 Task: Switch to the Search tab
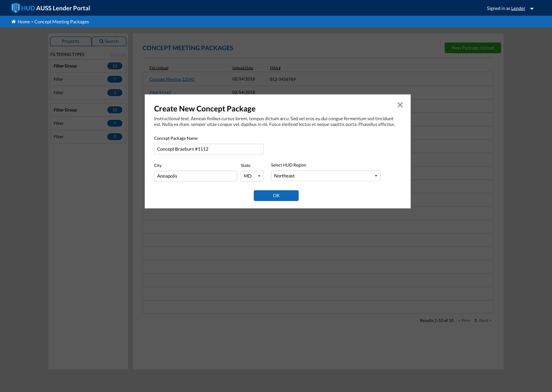point(109,41)
